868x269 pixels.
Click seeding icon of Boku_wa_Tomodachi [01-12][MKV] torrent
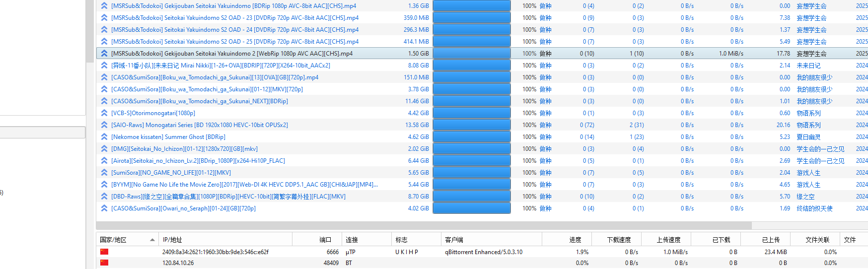(104, 89)
